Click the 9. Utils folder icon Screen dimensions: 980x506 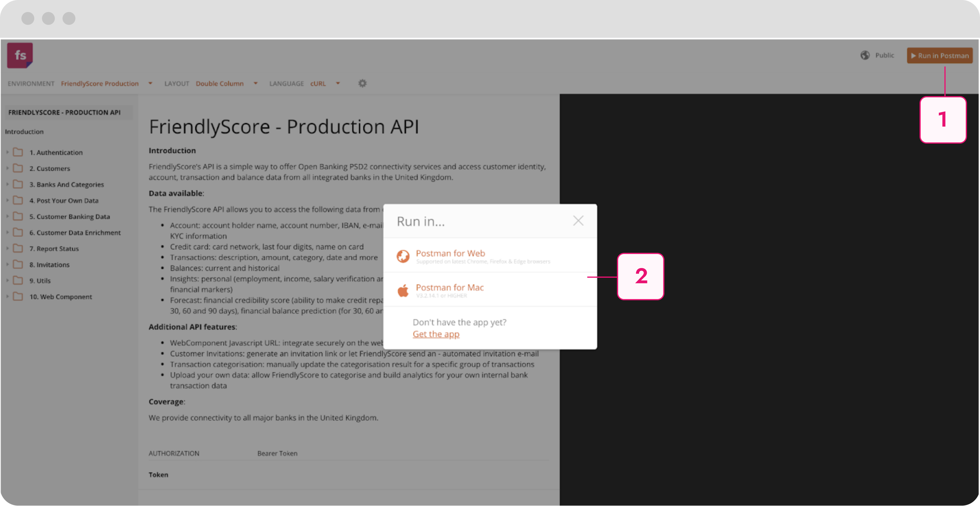[x=18, y=280]
